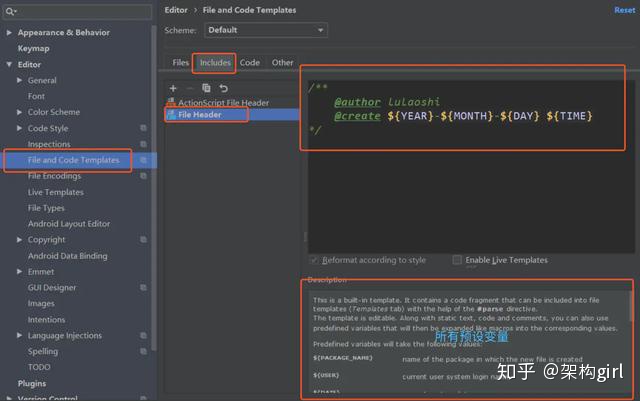Expand the Color Scheme node
The width and height of the screenshot is (640, 401).
tap(19, 112)
